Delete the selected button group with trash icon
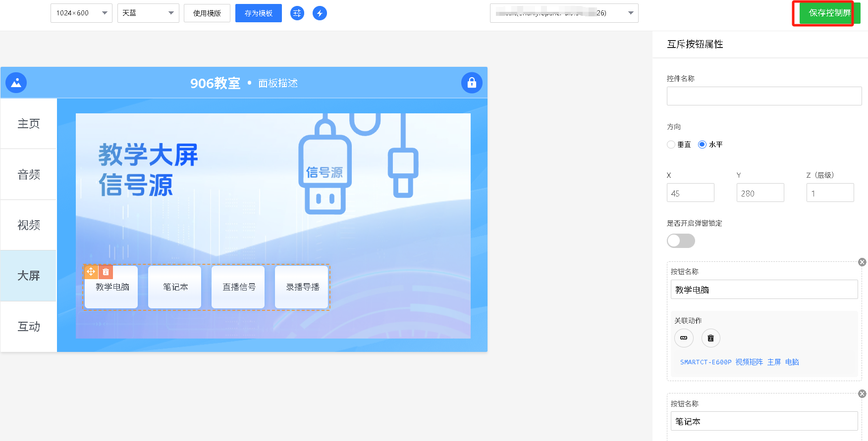This screenshot has height=441, width=868. 106,272
